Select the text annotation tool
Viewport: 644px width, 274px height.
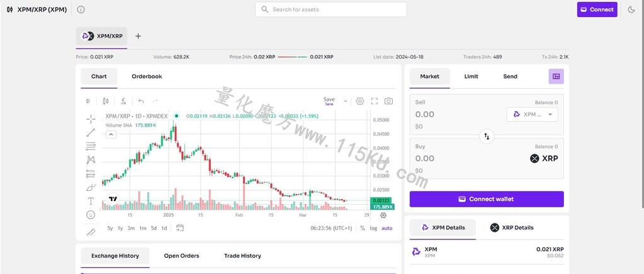tap(91, 201)
